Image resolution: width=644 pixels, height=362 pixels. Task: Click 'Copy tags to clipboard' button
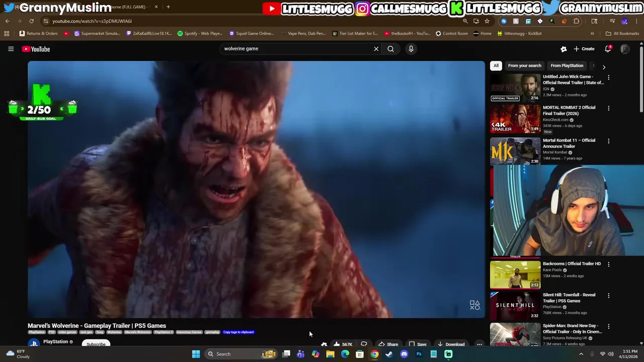238,332
